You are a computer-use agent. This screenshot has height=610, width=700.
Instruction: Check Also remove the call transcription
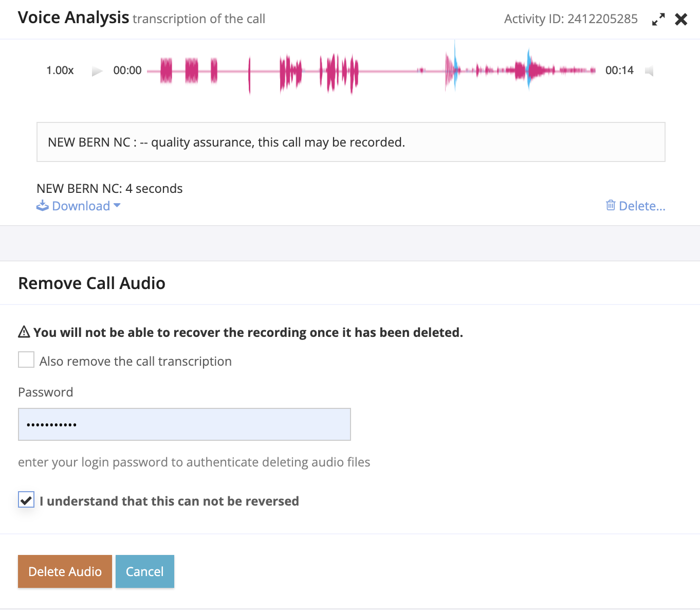tap(26, 360)
